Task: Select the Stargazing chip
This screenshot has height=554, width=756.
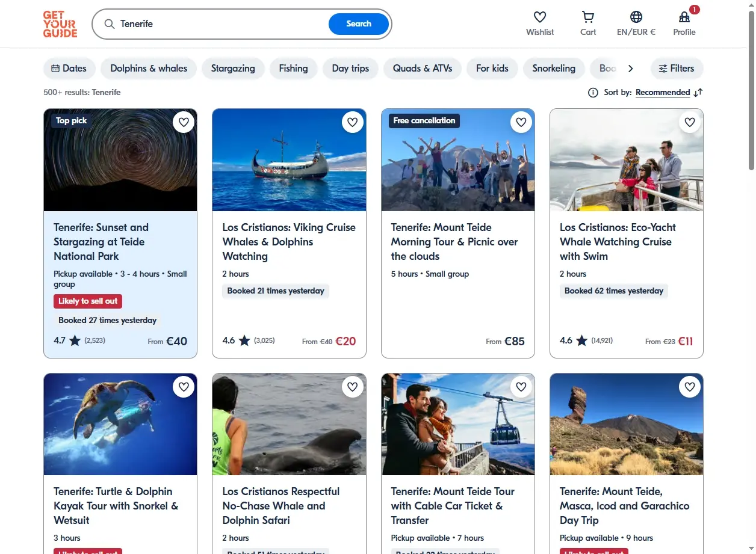Action: click(233, 69)
